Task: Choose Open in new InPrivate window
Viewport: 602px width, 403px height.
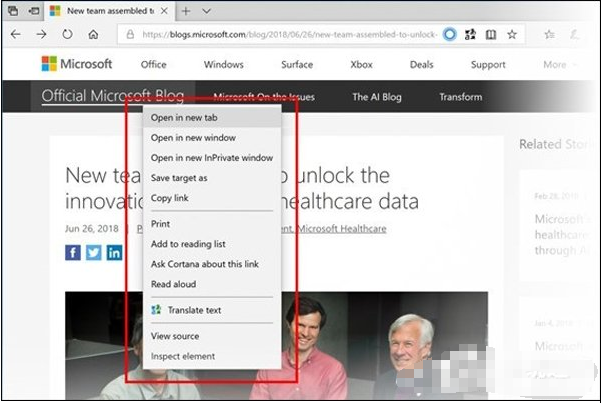Action: tap(212, 158)
